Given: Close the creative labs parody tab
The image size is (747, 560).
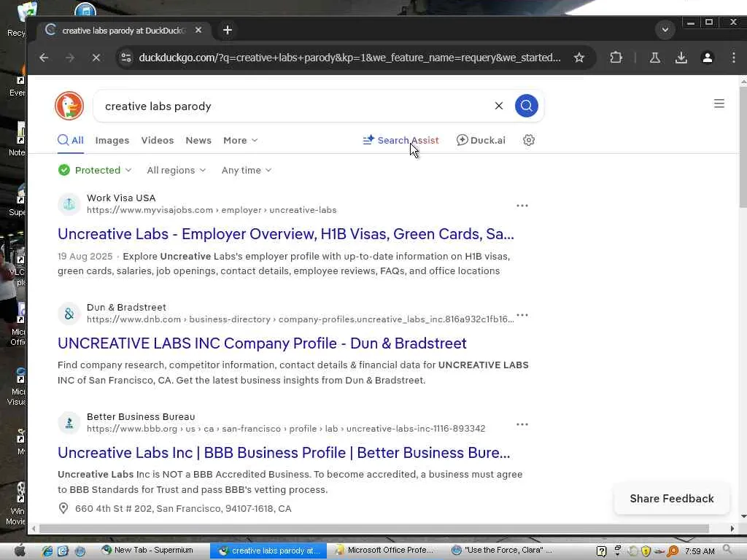Looking at the screenshot, I should click(198, 30).
